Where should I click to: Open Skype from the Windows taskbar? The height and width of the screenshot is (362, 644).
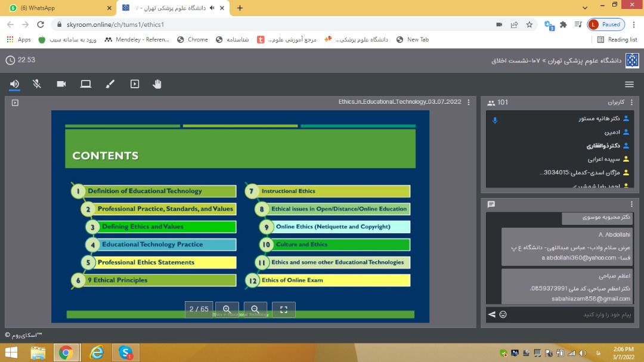(x=126, y=352)
